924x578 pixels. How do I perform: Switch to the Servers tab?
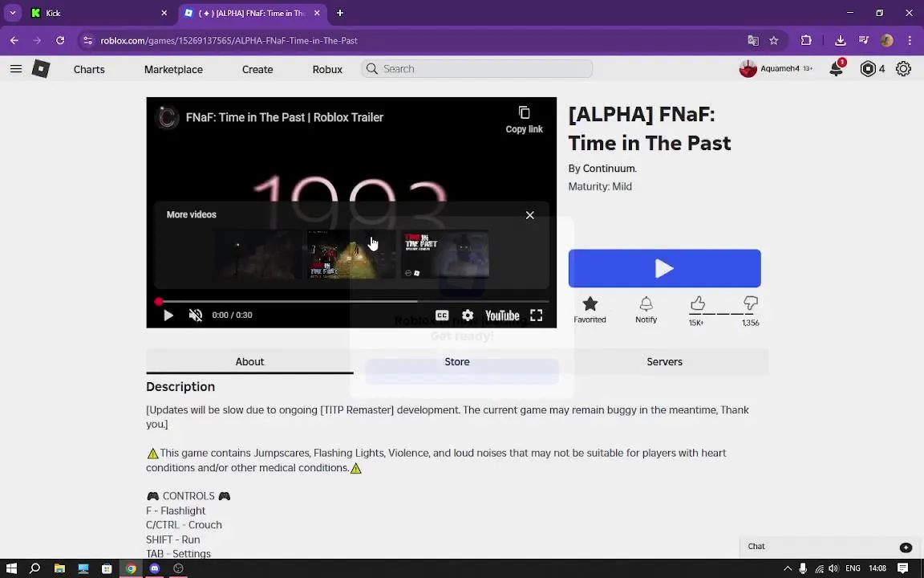click(x=665, y=361)
